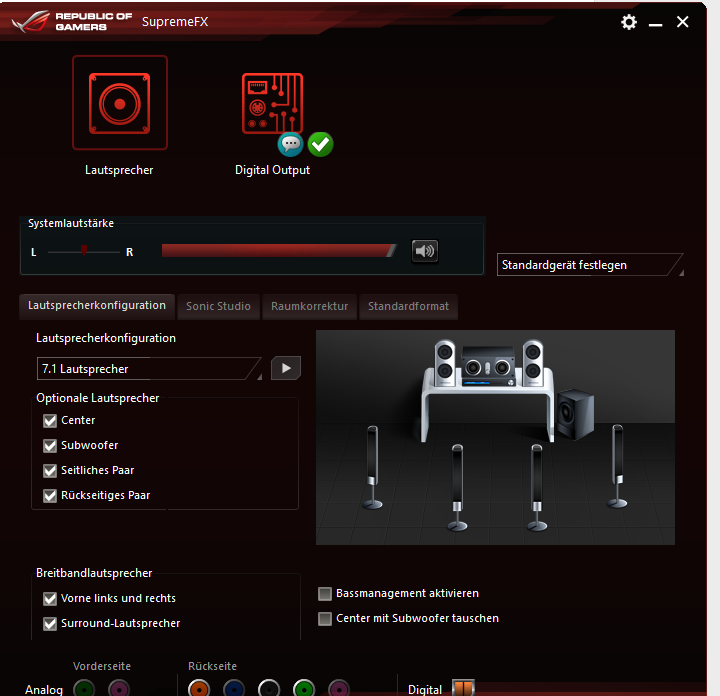The width and height of the screenshot is (720, 696).
Task: Click the rear left tower speaker
Action: [457, 488]
